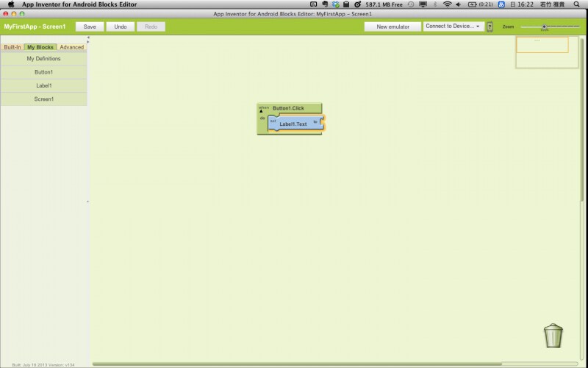Open the Advanced tab
588x368 pixels.
click(71, 47)
